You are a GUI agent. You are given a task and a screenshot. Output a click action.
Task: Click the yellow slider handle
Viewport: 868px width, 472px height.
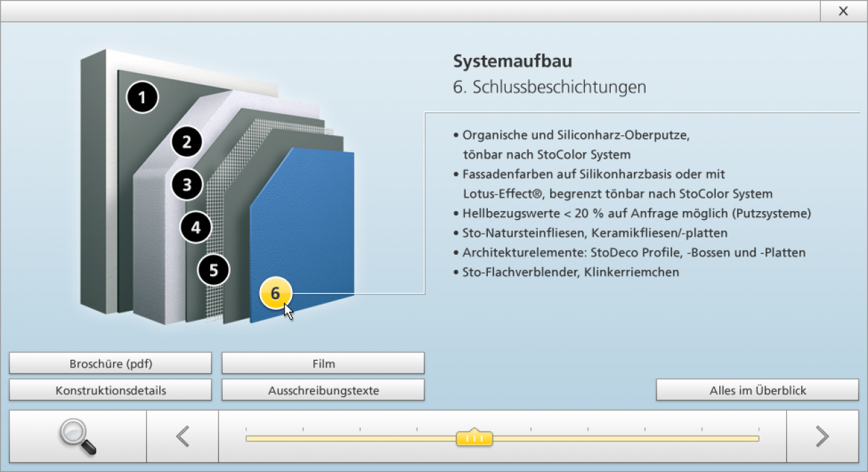point(474,438)
